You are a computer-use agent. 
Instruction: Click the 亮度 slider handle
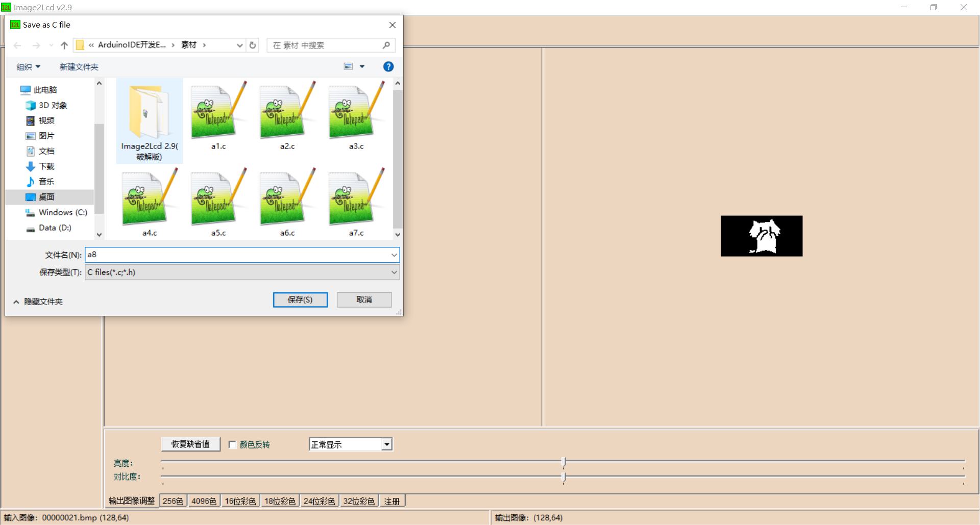pos(563,463)
